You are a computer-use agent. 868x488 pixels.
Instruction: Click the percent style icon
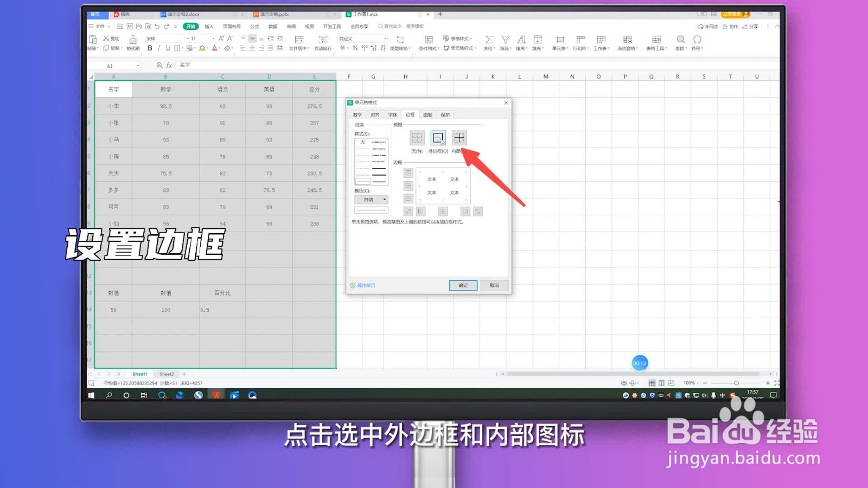pos(355,48)
